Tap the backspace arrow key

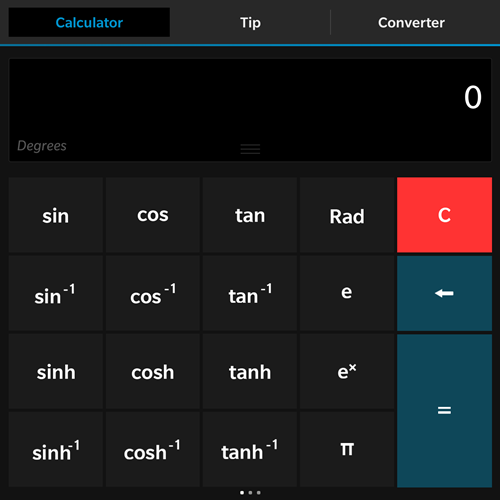[x=444, y=293]
